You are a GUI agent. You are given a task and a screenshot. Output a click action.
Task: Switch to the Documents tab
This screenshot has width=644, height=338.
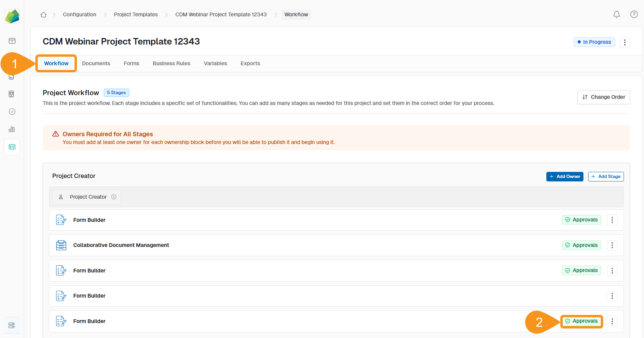click(x=96, y=63)
